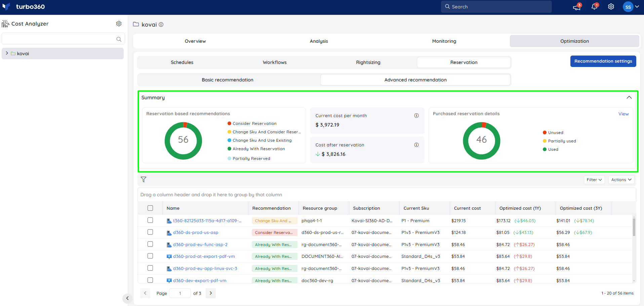Open t360-82125d33-115a-4d17-a109 resource link
The width and height of the screenshot is (644, 306).
pyautogui.click(x=207, y=221)
